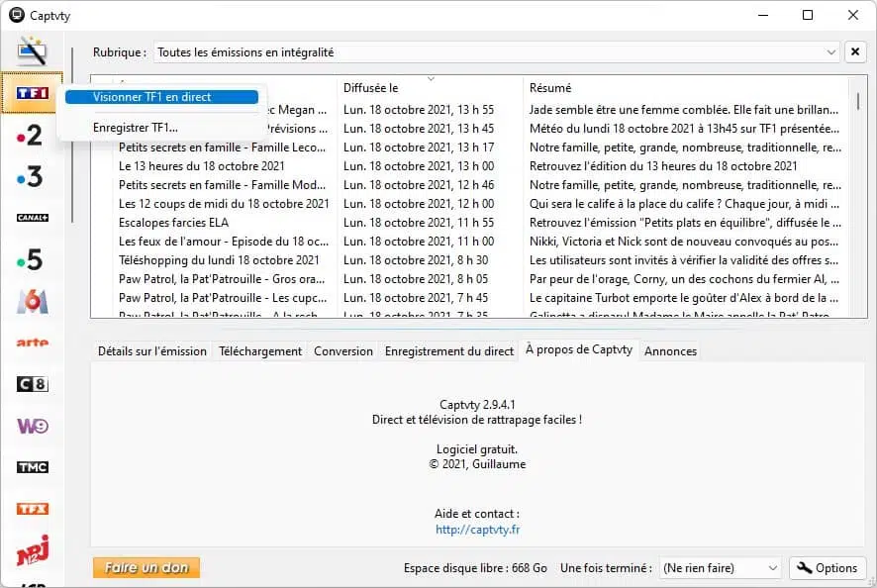Minimize the Captvty window
Image resolution: width=877 pixels, height=588 pixels.
(x=763, y=15)
